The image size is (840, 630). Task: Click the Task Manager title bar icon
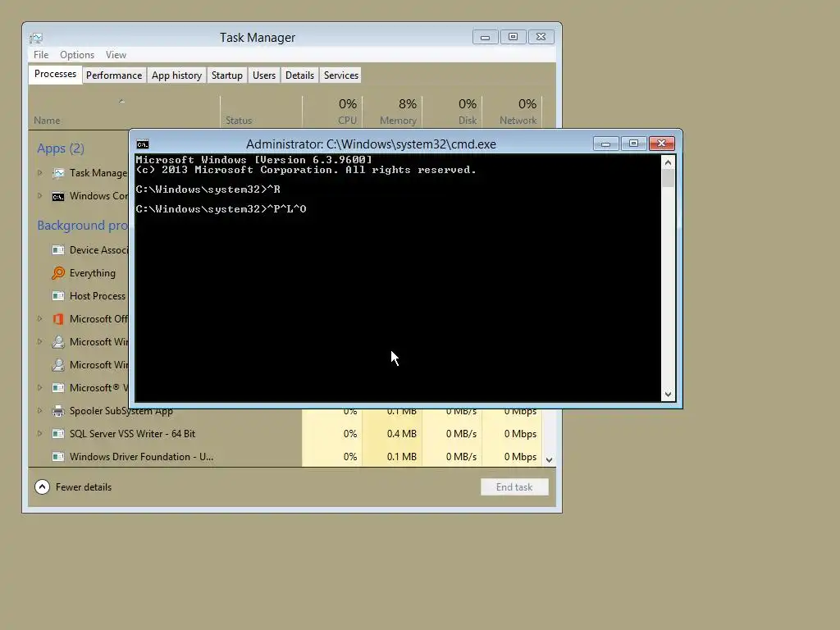coord(36,38)
